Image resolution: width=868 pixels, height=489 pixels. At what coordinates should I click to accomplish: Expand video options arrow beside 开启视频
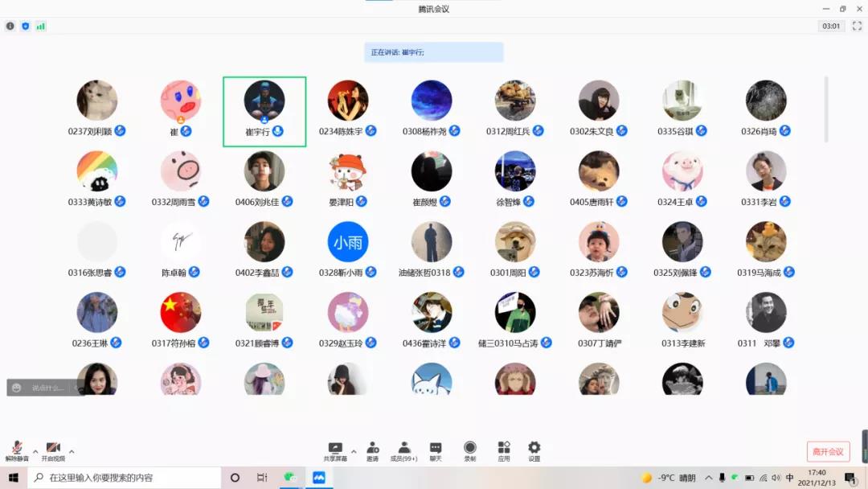click(x=72, y=451)
